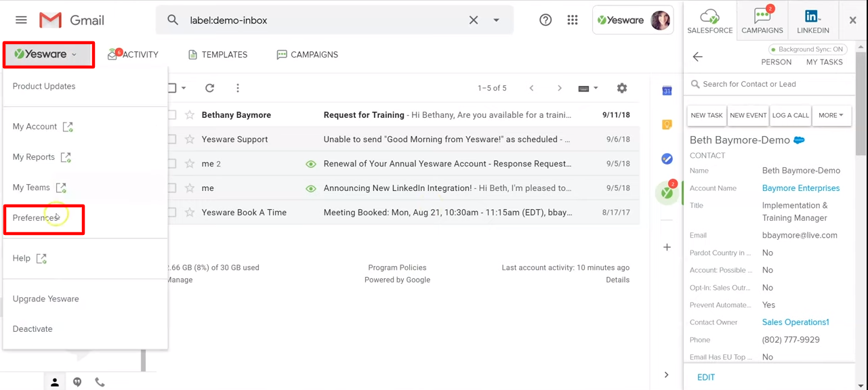Click the Google Calendar side panel icon
Viewport: 868px width, 390px height.
pyautogui.click(x=667, y=91)
